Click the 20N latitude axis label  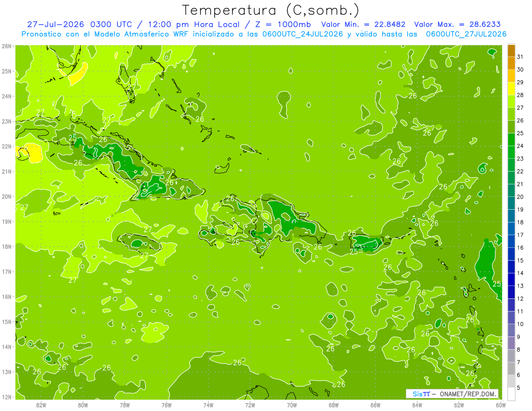point(7,196)
